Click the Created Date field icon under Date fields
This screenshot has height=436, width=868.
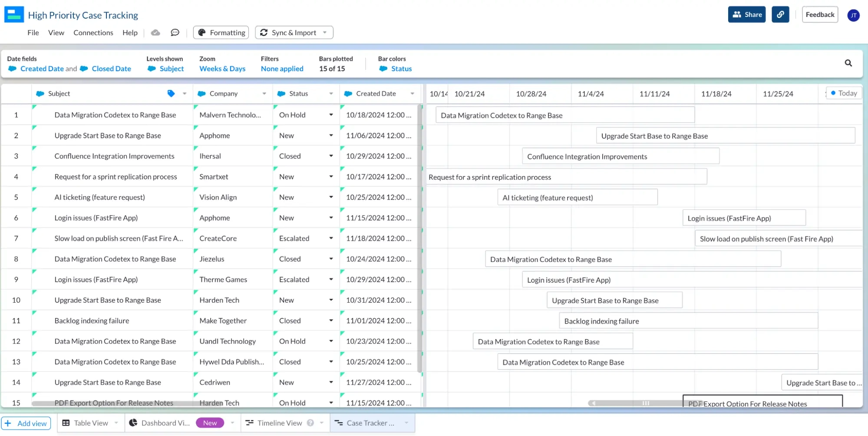pyautogui.click(x=13, y=69)
